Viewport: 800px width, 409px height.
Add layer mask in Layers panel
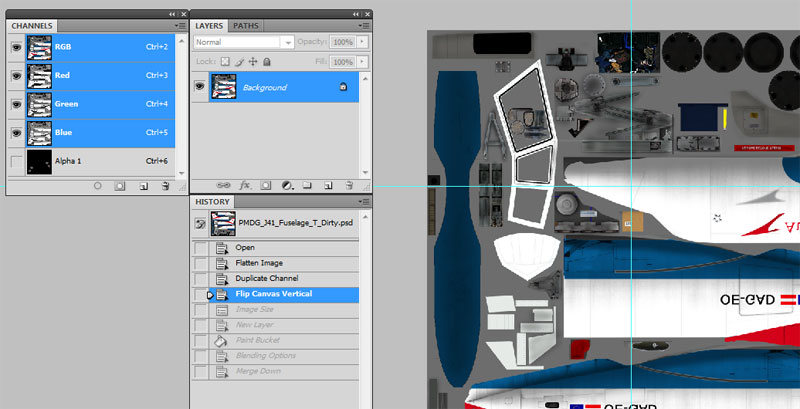tap(266, 186)
